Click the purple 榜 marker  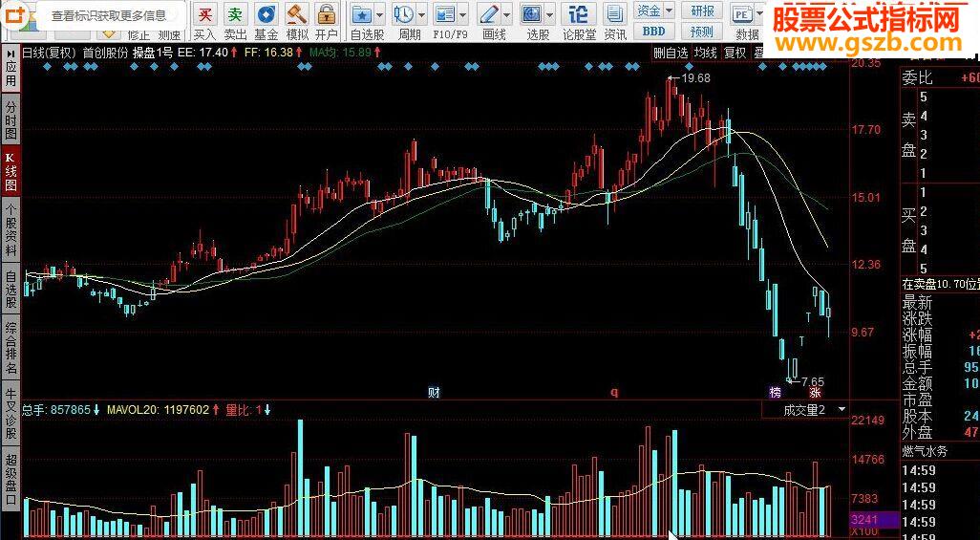point(775,393)
